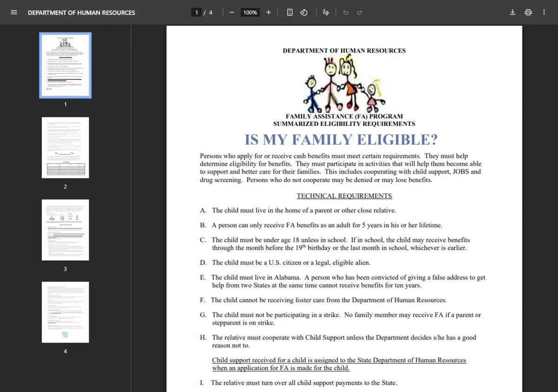Viewport: 558px width, 392px height.
Task: Click 'FAMILY ASSISTANCE (FA) PROGRAM' line
Action: (344, 117)
